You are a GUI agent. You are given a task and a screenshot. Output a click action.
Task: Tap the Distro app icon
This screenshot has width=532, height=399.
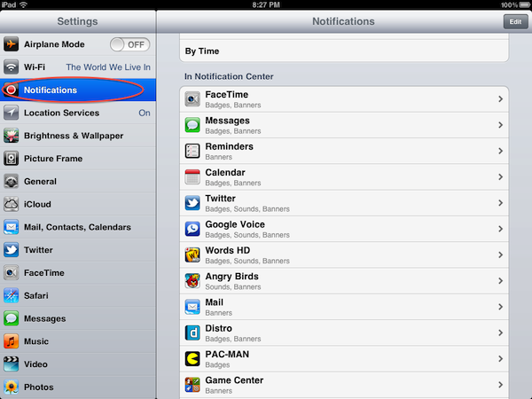(x=192, y=332)
